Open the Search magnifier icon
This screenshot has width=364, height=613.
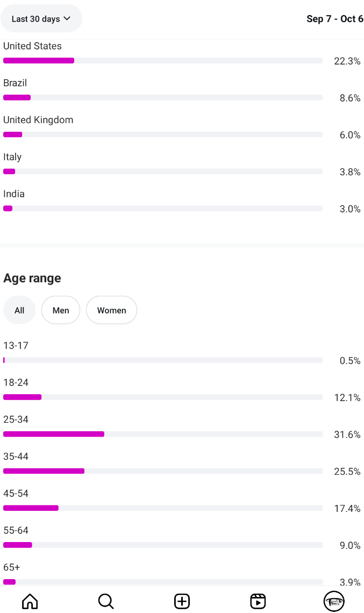[106, 601]
